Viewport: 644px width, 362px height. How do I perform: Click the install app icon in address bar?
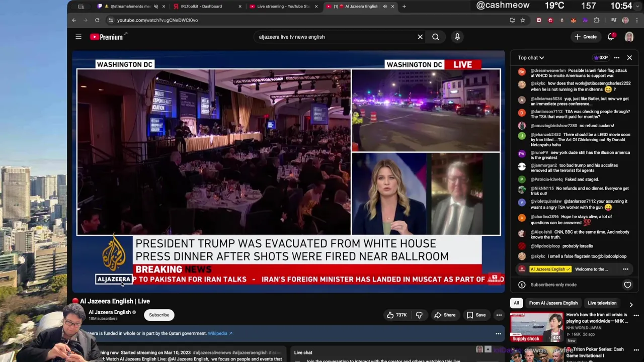click(512, 20)
